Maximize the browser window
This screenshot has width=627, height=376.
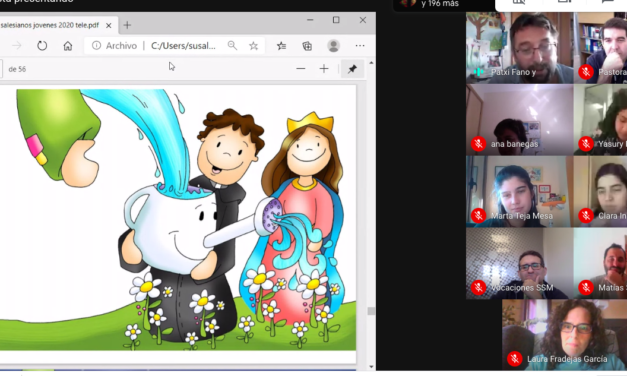tap(336, 20)
